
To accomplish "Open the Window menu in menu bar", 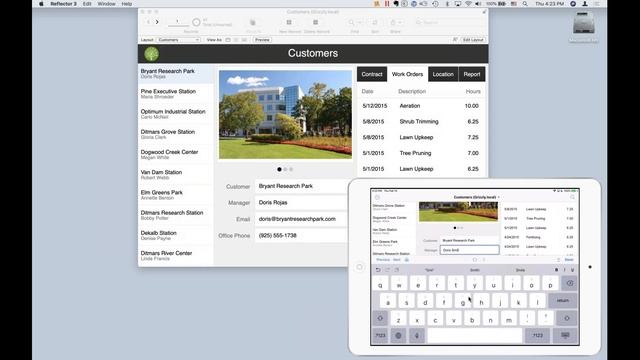I will click(x=107, y=4).
